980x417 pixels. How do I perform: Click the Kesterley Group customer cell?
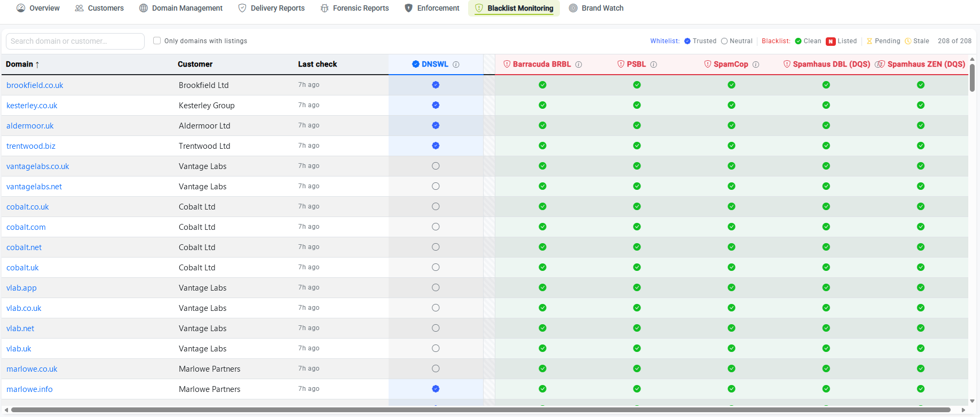coord(207,106)
